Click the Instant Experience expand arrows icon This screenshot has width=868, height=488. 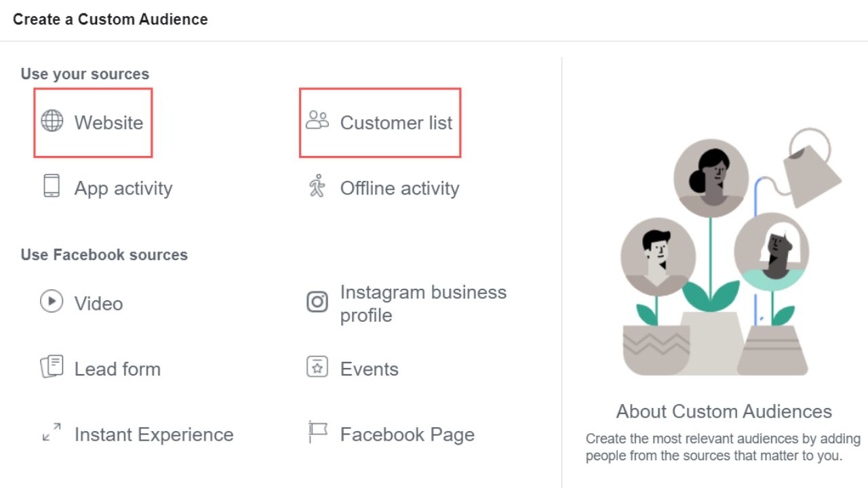click(x=52, y=432)
